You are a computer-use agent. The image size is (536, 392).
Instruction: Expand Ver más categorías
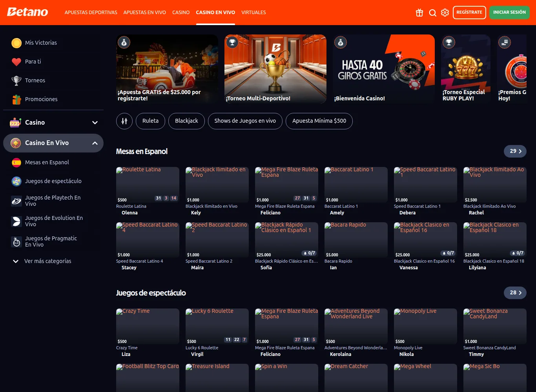tap(42, 261)
